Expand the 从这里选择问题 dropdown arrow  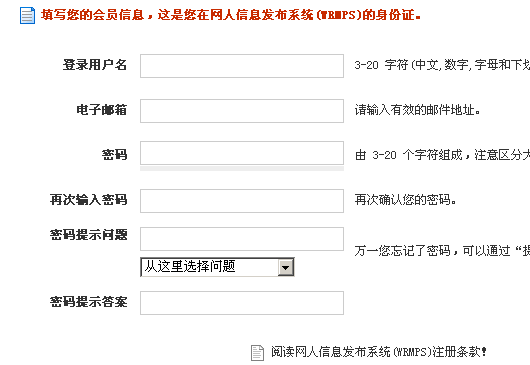(x=286, y=267)
